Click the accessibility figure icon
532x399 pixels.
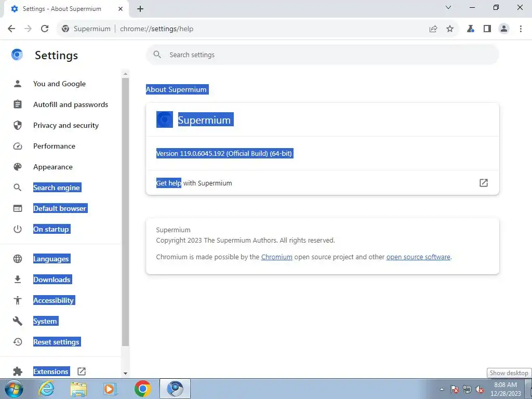[18, 300]
